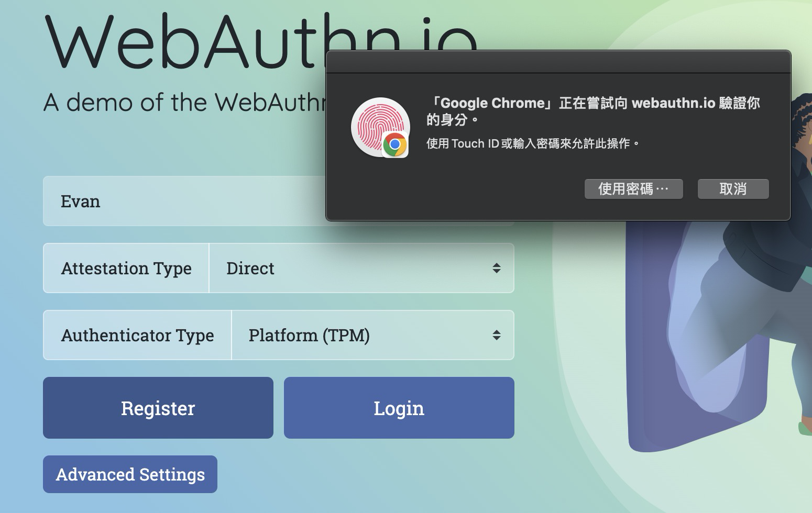This screenshot has width=812, height=513.
Task: Open Advanced Settings
Action: [x=130, y=474]
